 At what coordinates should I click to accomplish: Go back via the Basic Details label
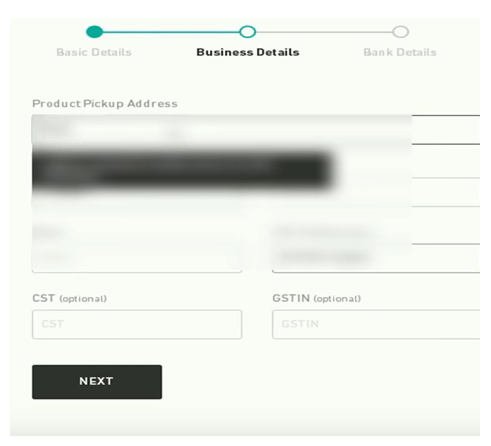click(x=94, y=52)
